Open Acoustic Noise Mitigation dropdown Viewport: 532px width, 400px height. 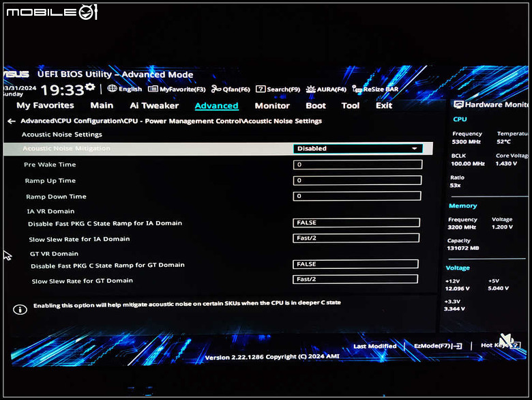click(357, 148)
